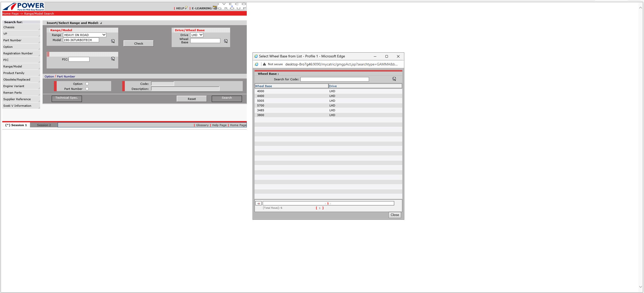Click the Not secure warning icon
The height and width of the screenshot is (293, 644).
point(264,64)
